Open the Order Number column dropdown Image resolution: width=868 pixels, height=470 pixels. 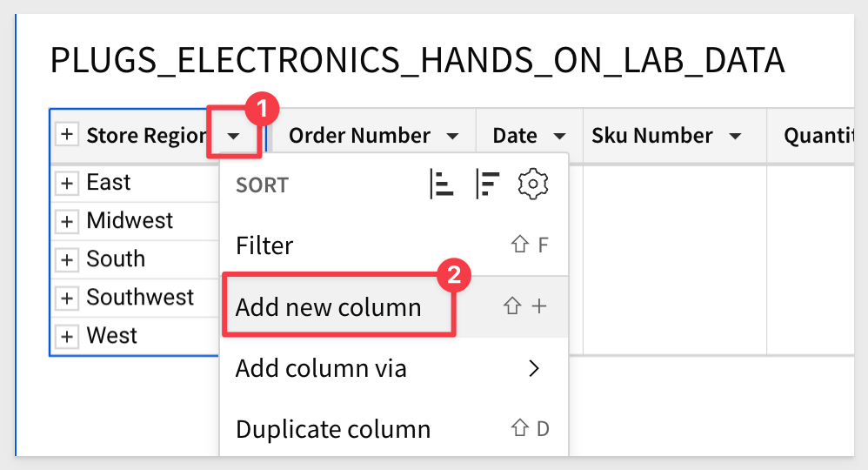[x=453, y=136]
